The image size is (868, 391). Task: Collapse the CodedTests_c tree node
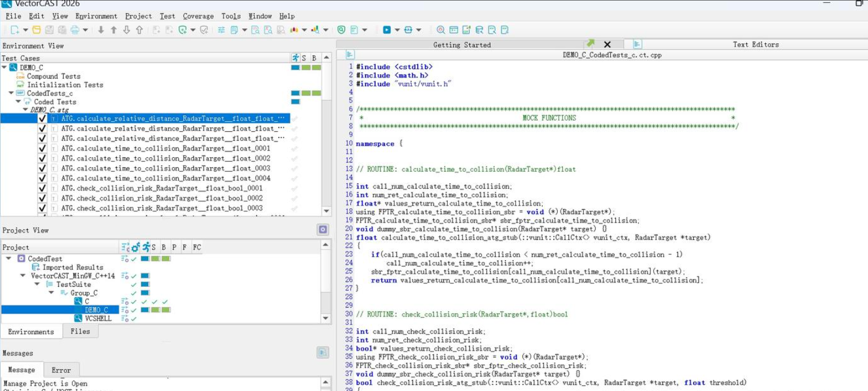pos(11,93)
